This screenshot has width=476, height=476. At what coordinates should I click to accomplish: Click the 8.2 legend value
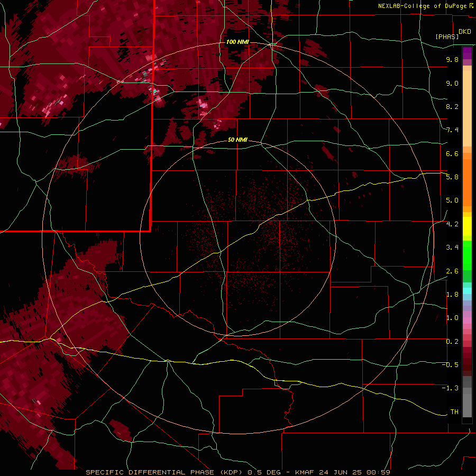coord(452,106)
